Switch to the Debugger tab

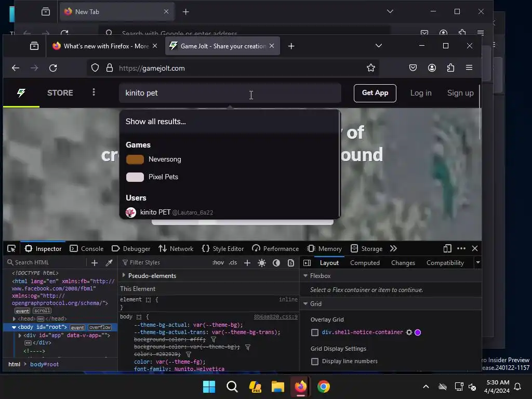coord(131,249)
